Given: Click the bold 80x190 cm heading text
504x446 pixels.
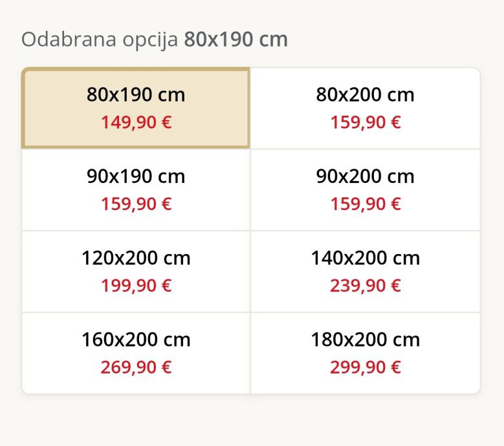Looking at the screenshot, I should pyautogui.click(x=236, y=39).
